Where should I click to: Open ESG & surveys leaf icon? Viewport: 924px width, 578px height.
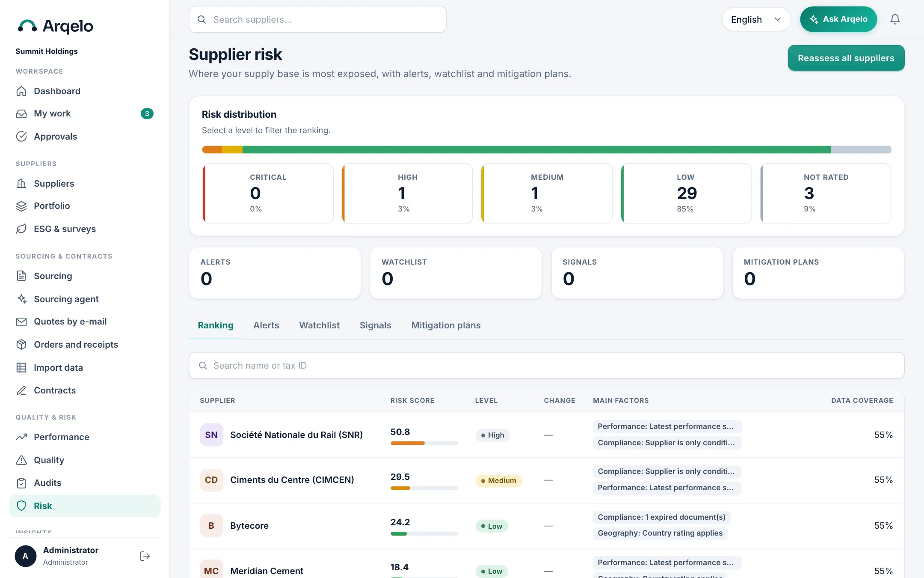click(21, 229)
